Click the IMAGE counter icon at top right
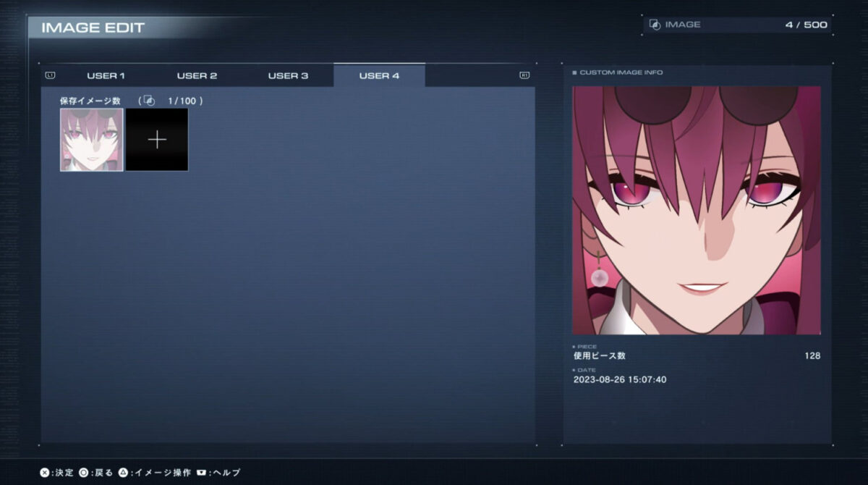Viewport: 868px width, 485px height. point(655,25)
